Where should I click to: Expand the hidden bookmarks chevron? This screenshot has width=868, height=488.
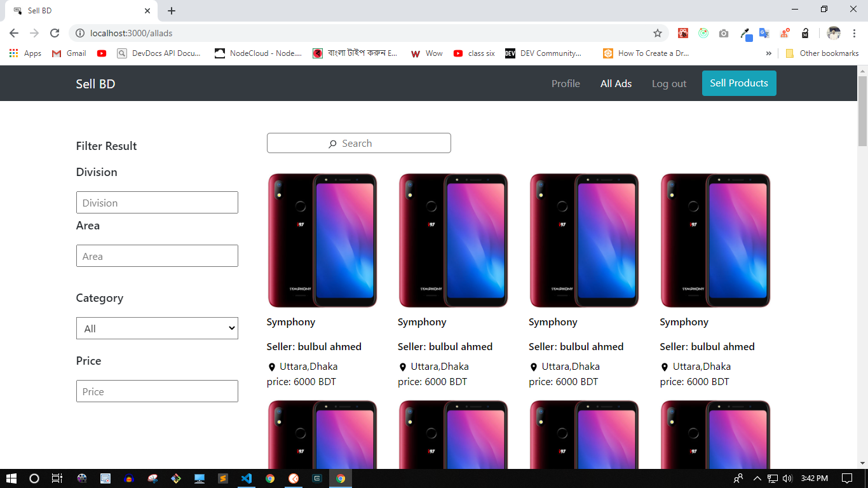click(x=769, y=53)
